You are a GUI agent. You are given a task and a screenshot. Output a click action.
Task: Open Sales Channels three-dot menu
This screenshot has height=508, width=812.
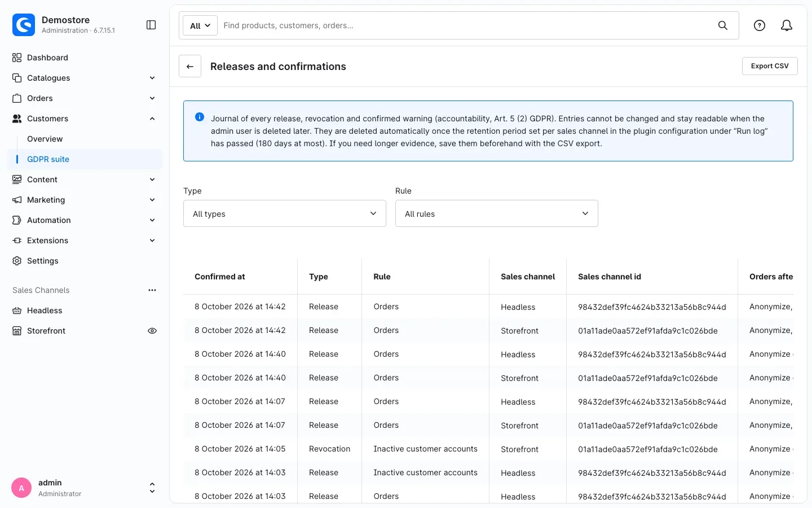tap(152, 290)
